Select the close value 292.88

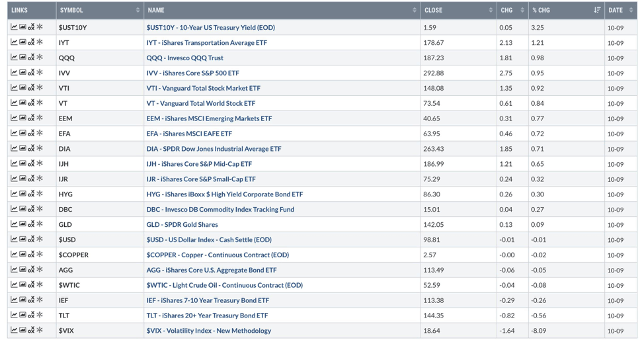click(x=434, y=73)
